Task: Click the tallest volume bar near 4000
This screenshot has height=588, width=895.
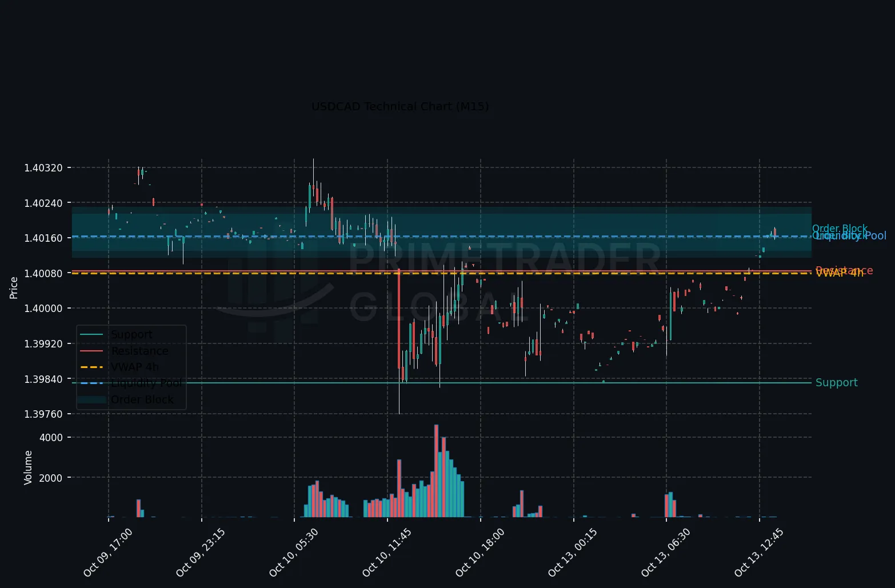Action: (436, 471)
